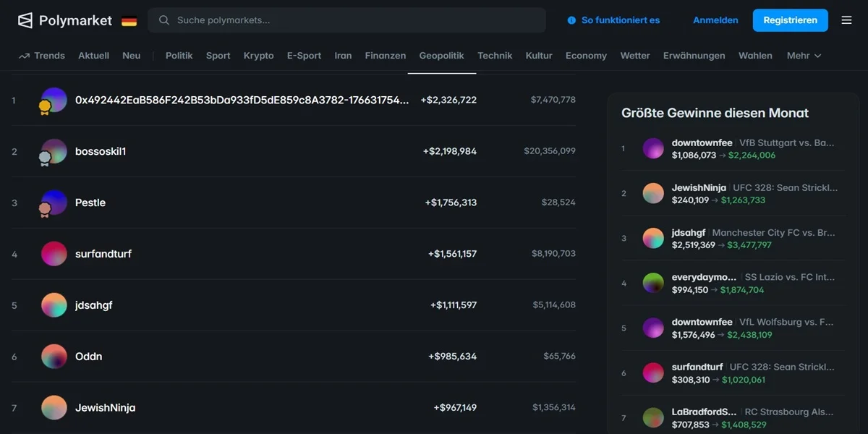Go to the Politik category
This screenshot has height=434, width=868.
(x=179, y=56)
